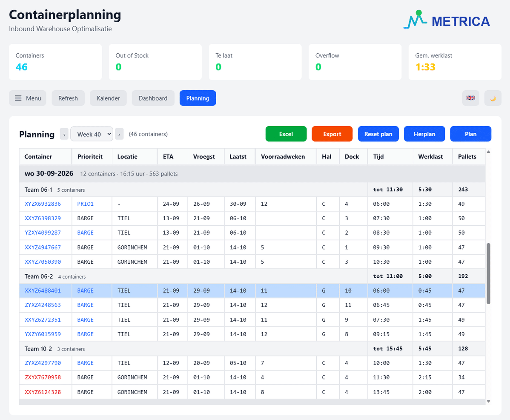Image resolution: width=510 pixels, height=420 pixels.
Task: Click the Gem. werklast 1:33 card
Action: pos(455,62)
